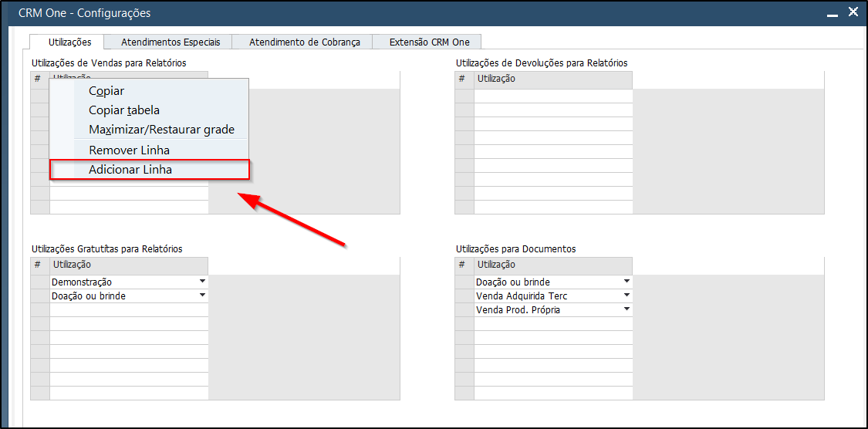
Task: Minimize the CRM One Configurações window
Action: point(832,15)
